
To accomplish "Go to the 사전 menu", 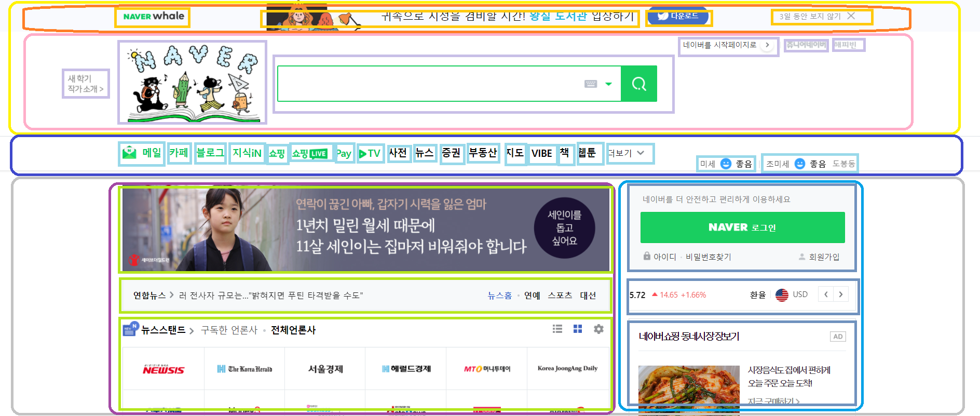I will click(398, 153).
